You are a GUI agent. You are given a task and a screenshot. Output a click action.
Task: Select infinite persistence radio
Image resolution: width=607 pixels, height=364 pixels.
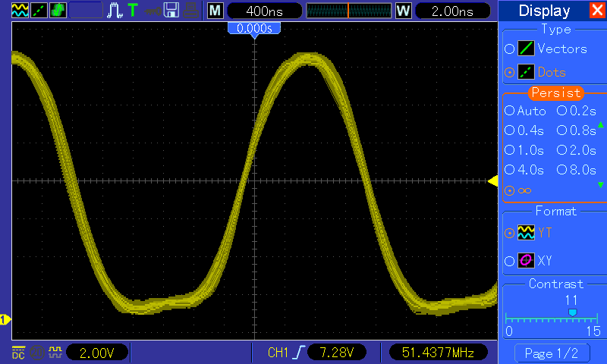click(x=509, y=190)
